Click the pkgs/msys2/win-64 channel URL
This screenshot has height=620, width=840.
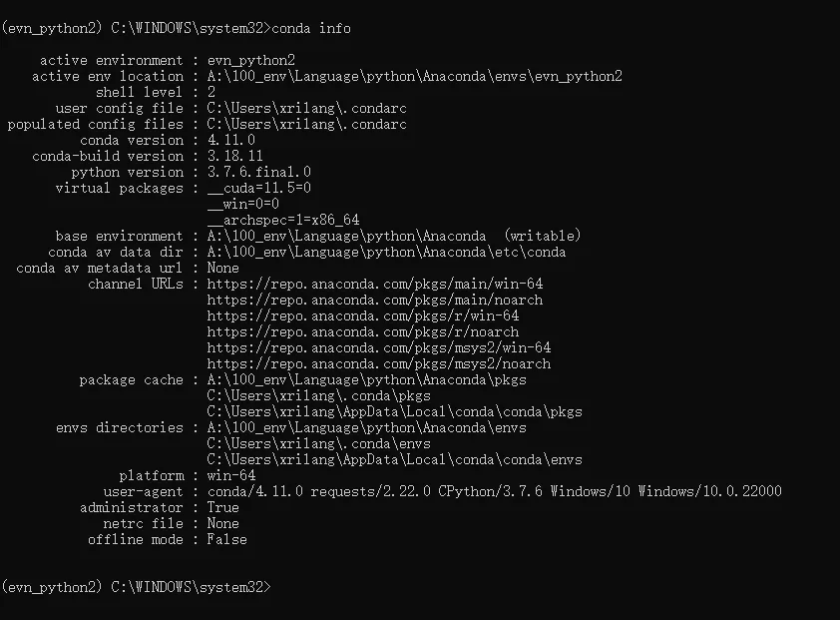[x=379, y=348]
